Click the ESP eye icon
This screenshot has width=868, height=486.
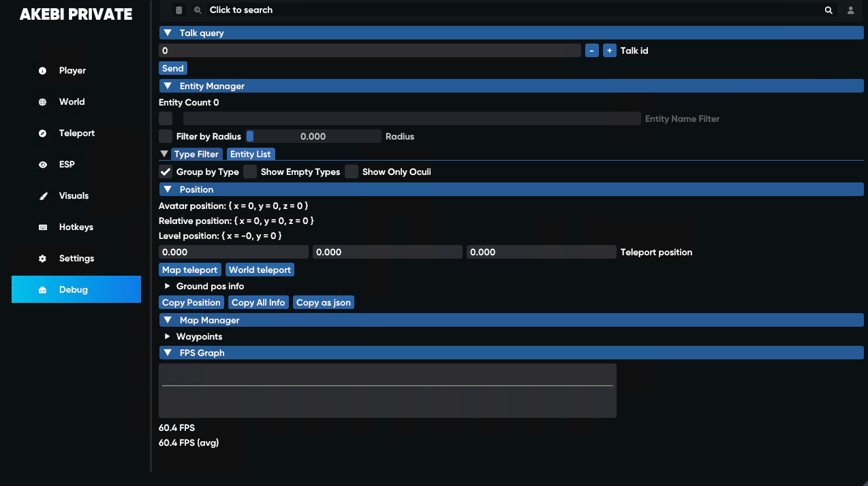(42, 165)
